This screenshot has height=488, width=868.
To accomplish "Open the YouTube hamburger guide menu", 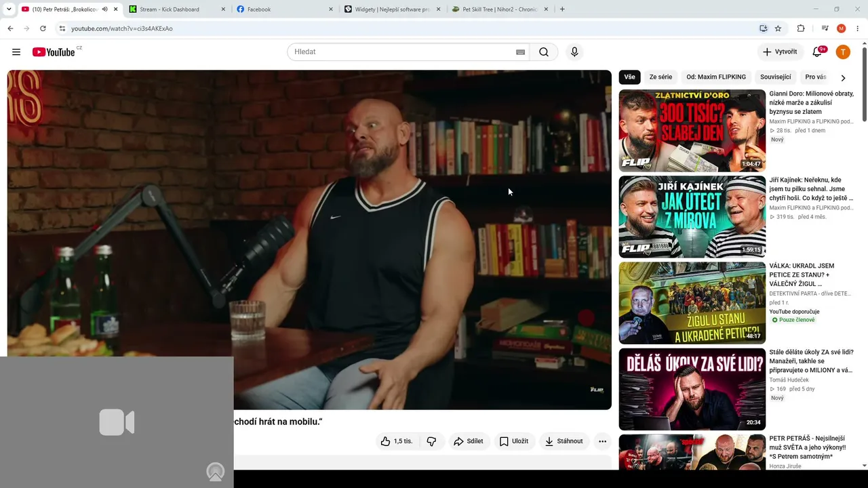I will point(16,52).
